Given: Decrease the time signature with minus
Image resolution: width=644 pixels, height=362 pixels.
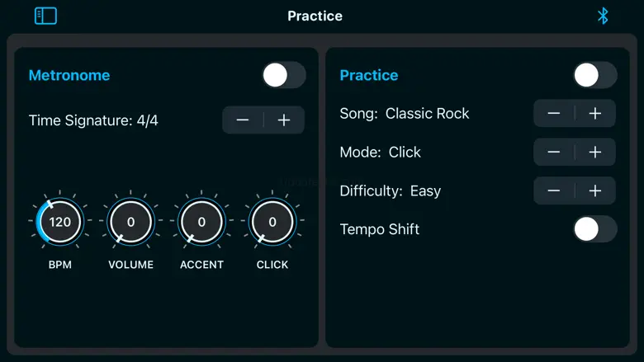Looking at the screenshot, I should (243, 120).
